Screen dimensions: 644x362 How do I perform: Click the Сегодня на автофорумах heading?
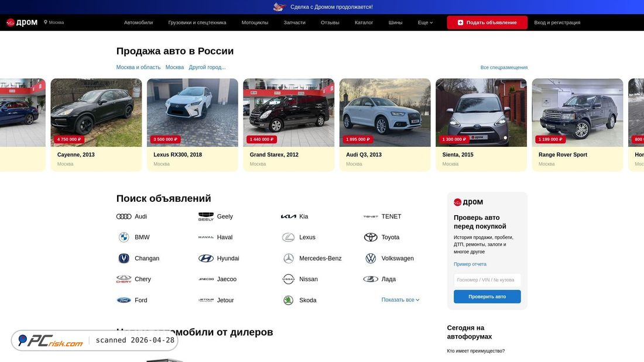(x=469, y=332)
